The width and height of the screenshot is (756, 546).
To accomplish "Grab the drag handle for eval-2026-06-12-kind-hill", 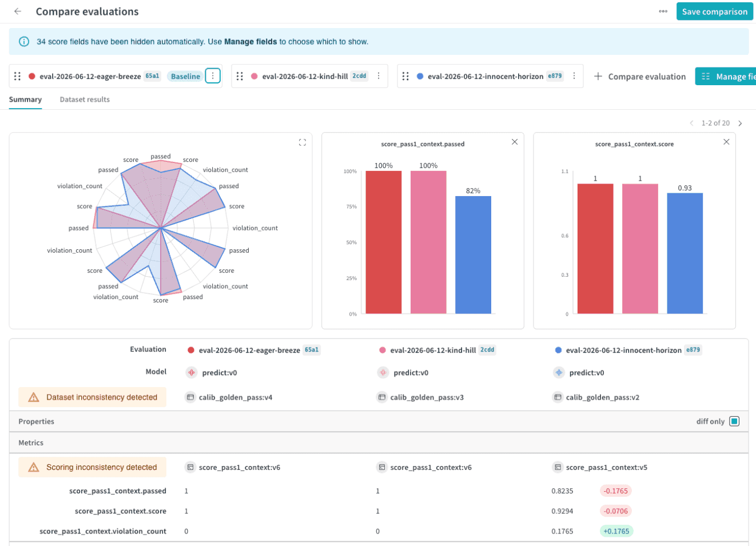I will (x=240, y=76).
